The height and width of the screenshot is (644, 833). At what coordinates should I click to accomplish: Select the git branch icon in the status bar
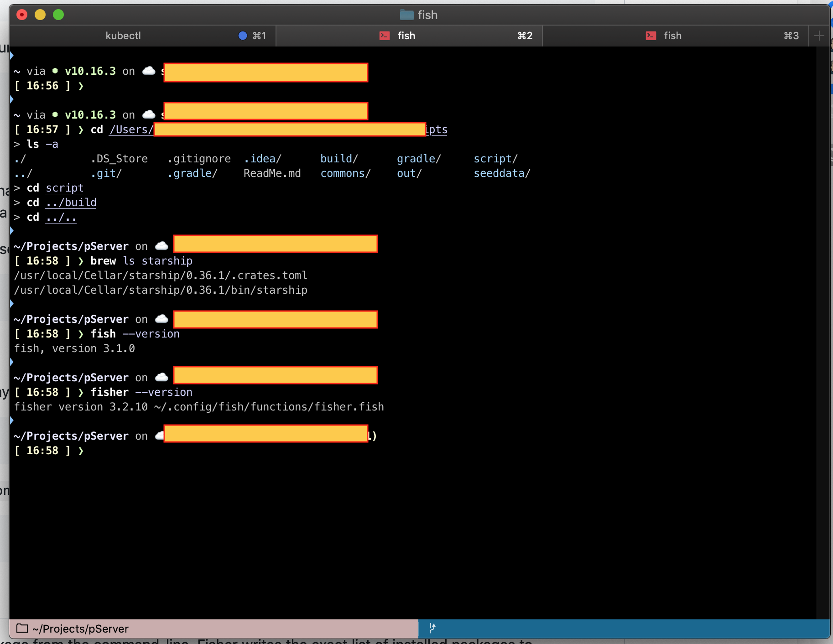click(x=432, y=628)
